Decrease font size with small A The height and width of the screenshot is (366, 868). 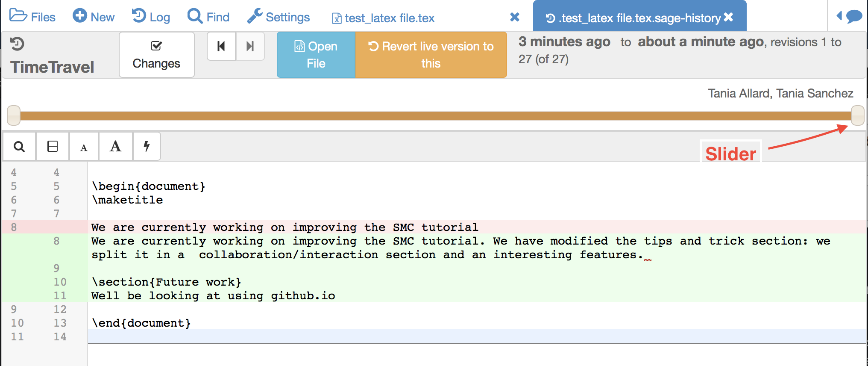click(x=84, y=148)
